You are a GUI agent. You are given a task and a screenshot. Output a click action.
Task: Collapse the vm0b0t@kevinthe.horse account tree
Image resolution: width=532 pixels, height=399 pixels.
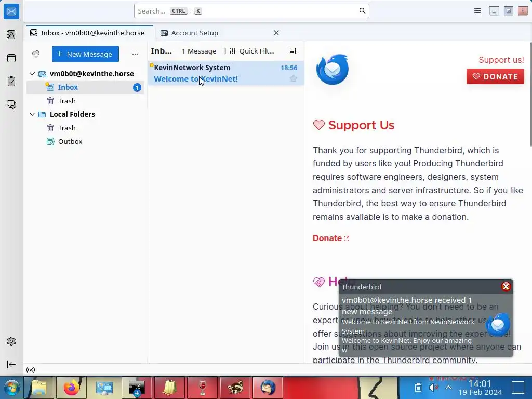point(32,74)
